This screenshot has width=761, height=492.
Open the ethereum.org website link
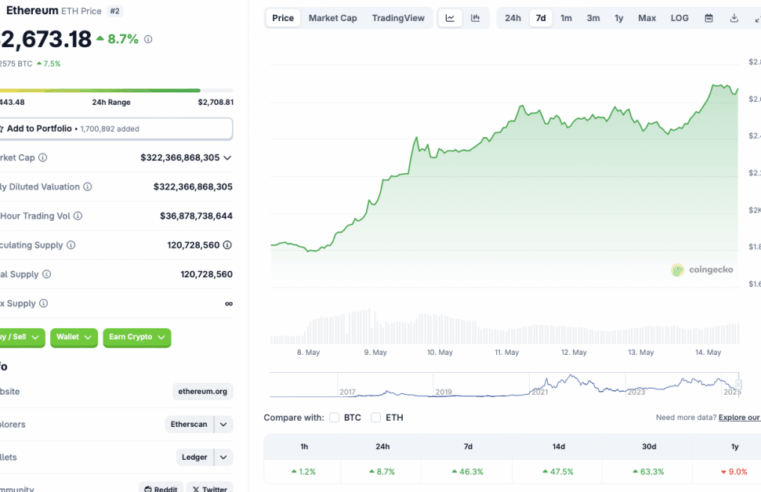click(202, 392)
